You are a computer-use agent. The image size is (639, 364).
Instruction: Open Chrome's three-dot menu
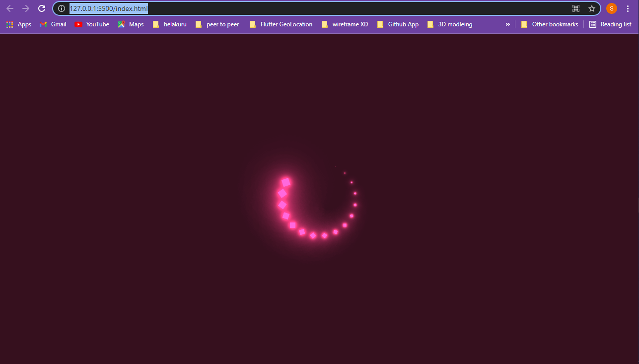(x=628, y=8)
